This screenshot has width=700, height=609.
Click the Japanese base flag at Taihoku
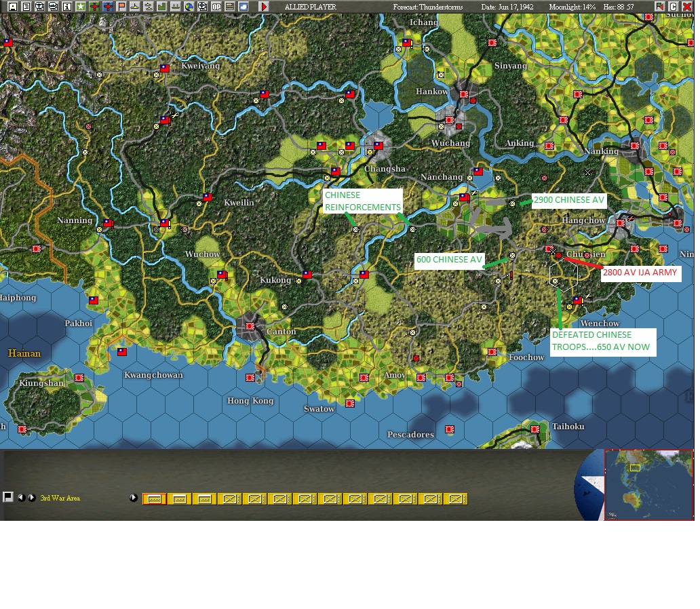click(535, 429)
